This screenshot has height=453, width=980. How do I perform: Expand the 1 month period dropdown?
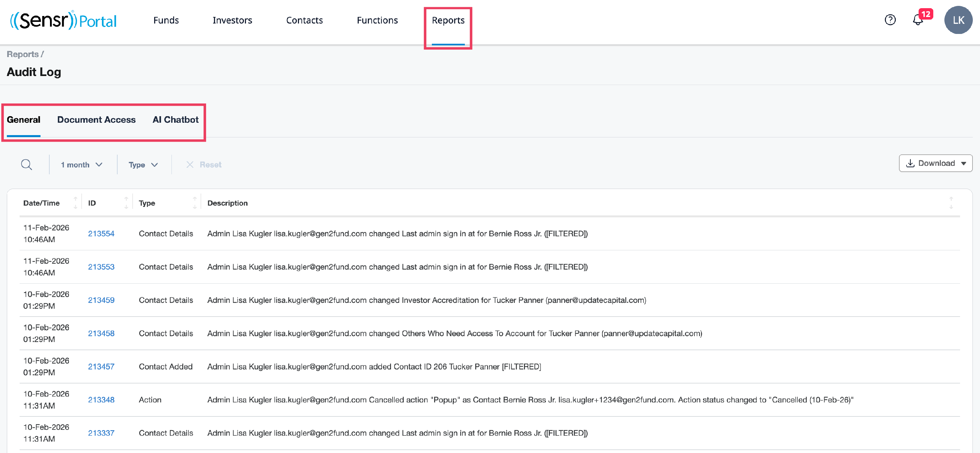(x=82, y=164)
